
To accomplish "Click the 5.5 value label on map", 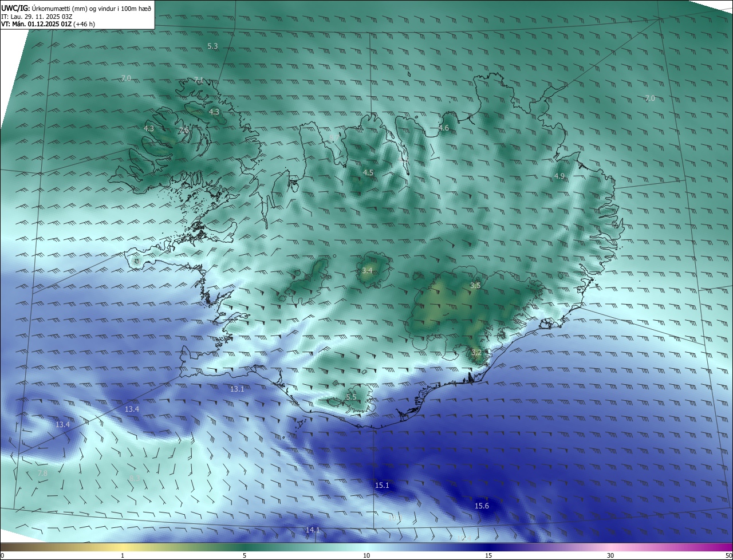I will (351, 397).
